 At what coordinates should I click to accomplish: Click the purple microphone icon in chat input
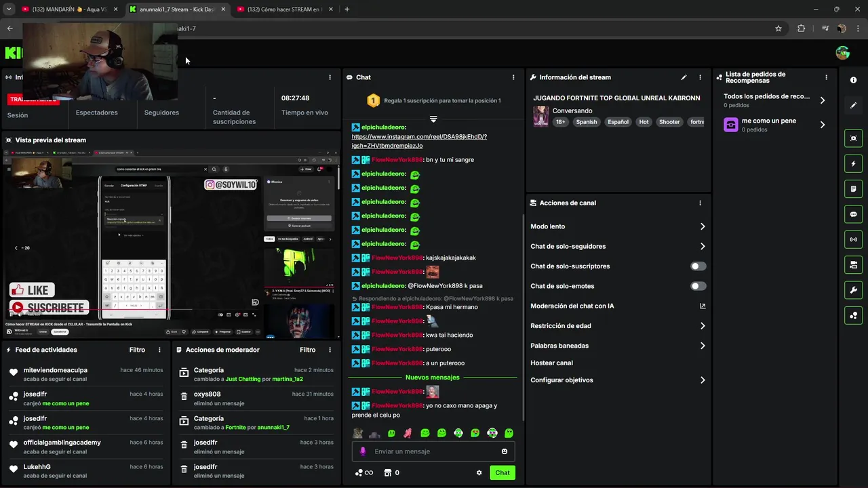(363, 451)
